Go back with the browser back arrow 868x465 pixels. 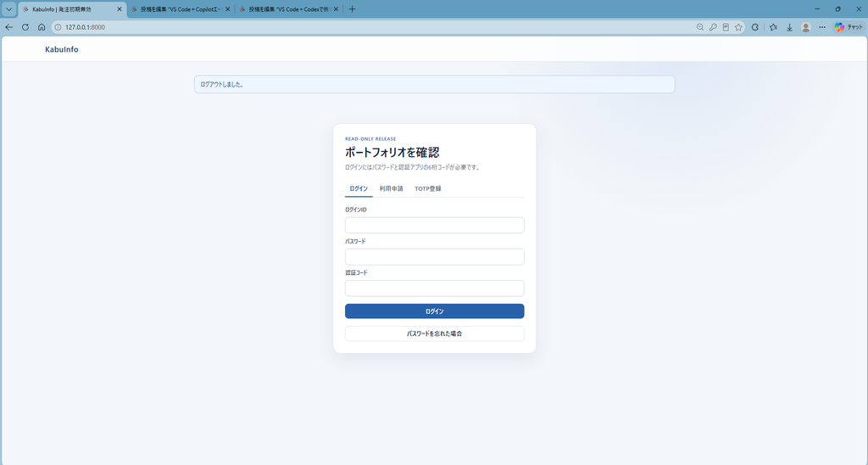[8, 27]
